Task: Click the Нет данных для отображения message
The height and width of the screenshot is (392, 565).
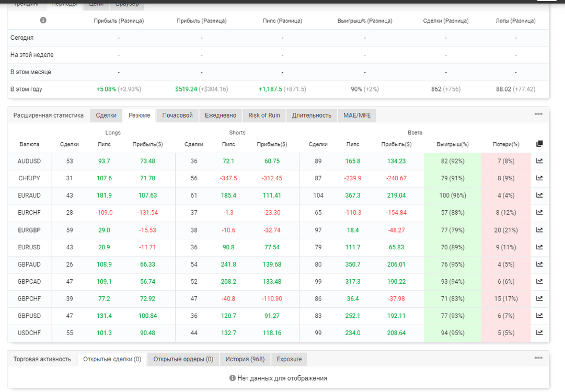Action: pyautogui.click(x=282, y=378)
